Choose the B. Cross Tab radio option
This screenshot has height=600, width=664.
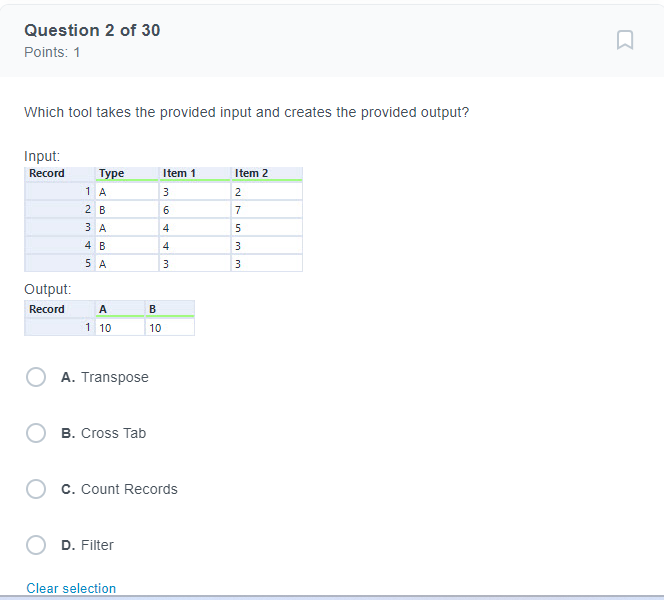[x=36, y=433]
